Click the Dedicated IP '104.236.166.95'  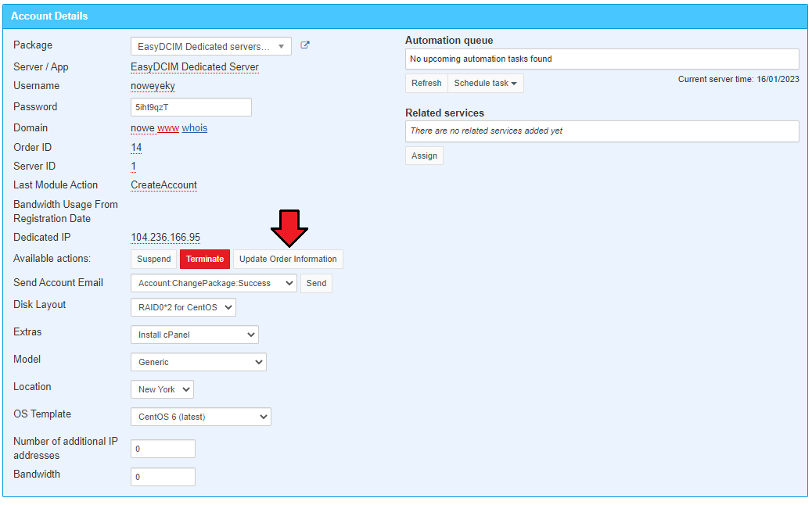coord(166,238)
